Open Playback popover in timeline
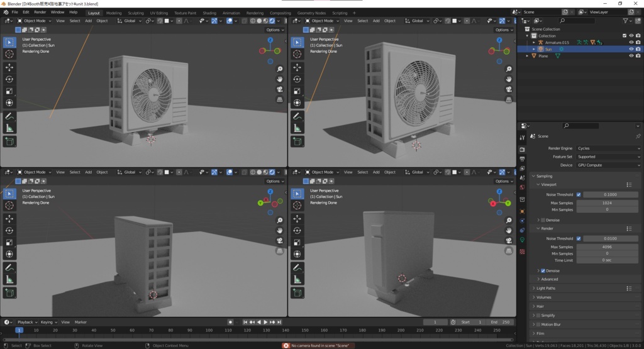This screenshot has width=644, height=349. (27, 323)
